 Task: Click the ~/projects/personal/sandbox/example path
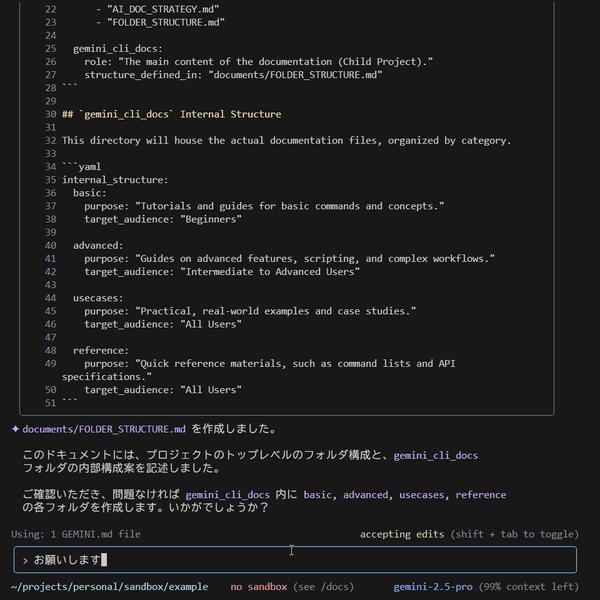tap(109, 587)
